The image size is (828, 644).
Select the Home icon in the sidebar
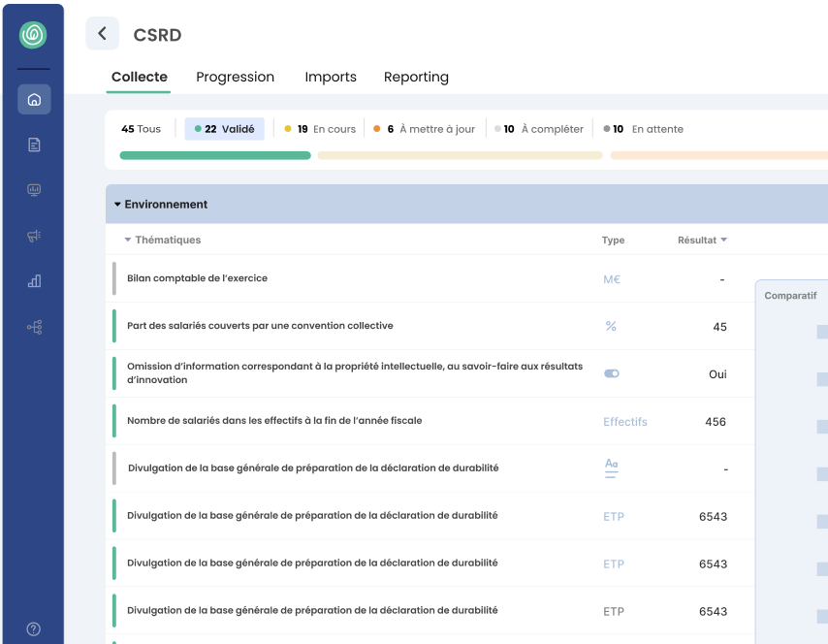tap(34, 100)
